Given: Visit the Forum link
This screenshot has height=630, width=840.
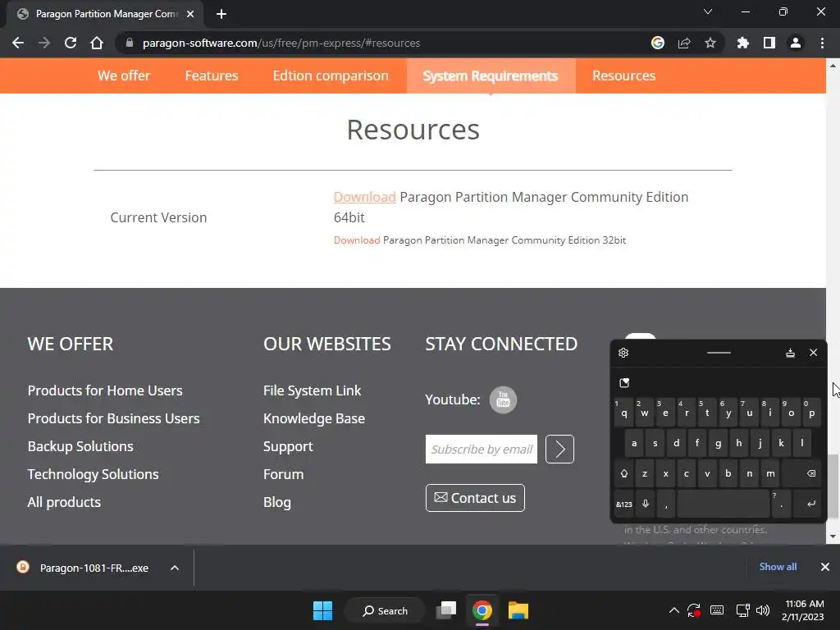Looking at the screenshot, I should 283,474.
